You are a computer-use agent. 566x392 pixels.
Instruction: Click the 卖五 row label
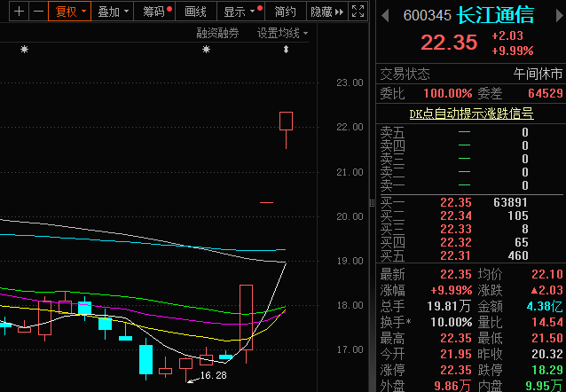point(392,132)
